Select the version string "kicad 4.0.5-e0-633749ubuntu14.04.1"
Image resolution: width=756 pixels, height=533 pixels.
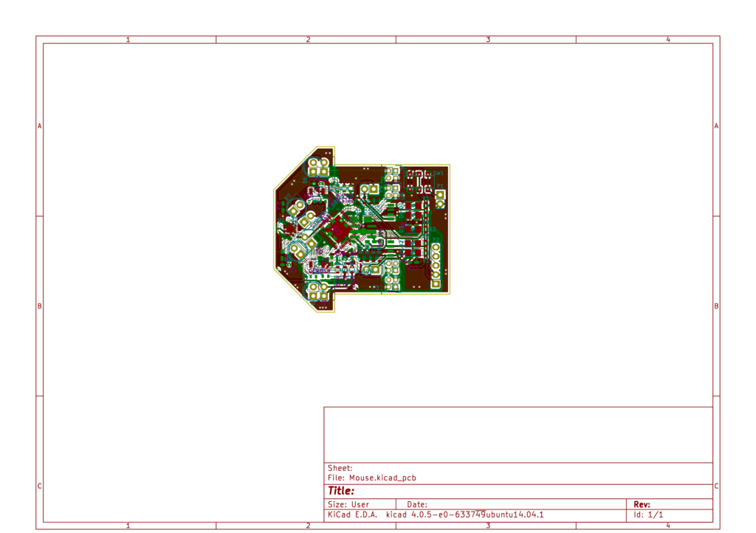[x=465, y=515]
